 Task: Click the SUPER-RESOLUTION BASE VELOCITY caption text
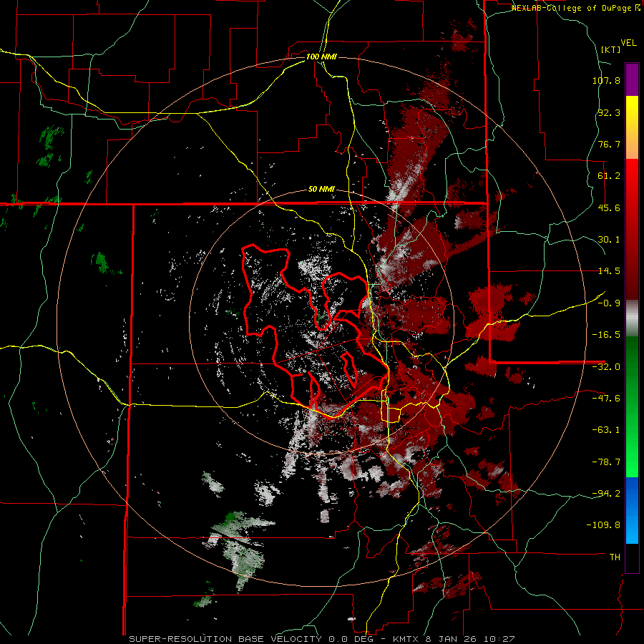[227, 639]
